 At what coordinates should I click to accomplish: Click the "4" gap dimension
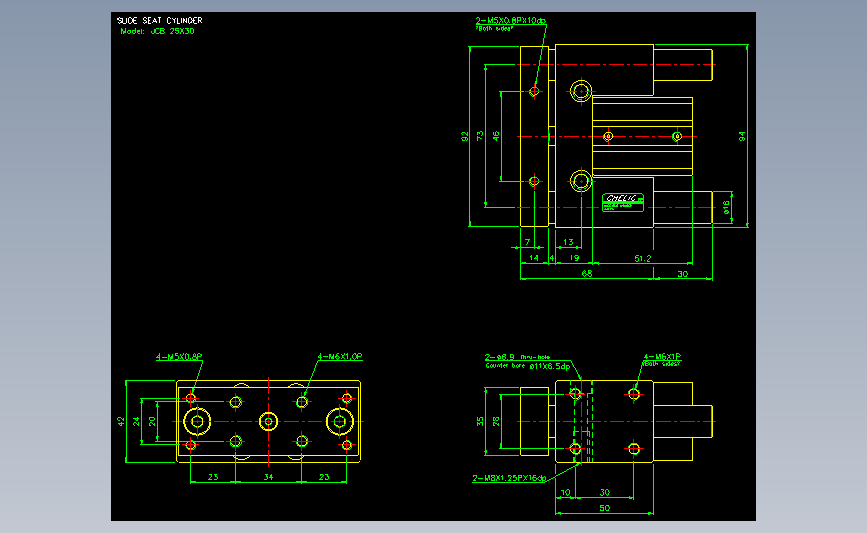pyautogui.click(x=552, y=258)
